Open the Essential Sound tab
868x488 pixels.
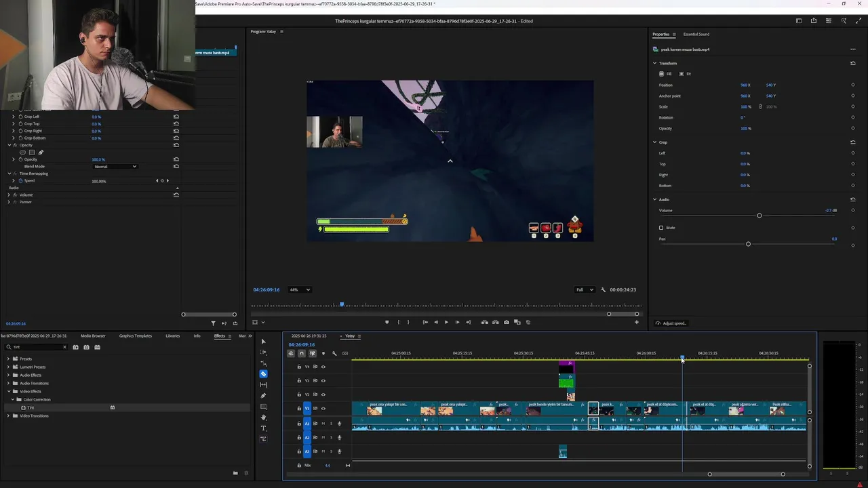pos(696,34)
